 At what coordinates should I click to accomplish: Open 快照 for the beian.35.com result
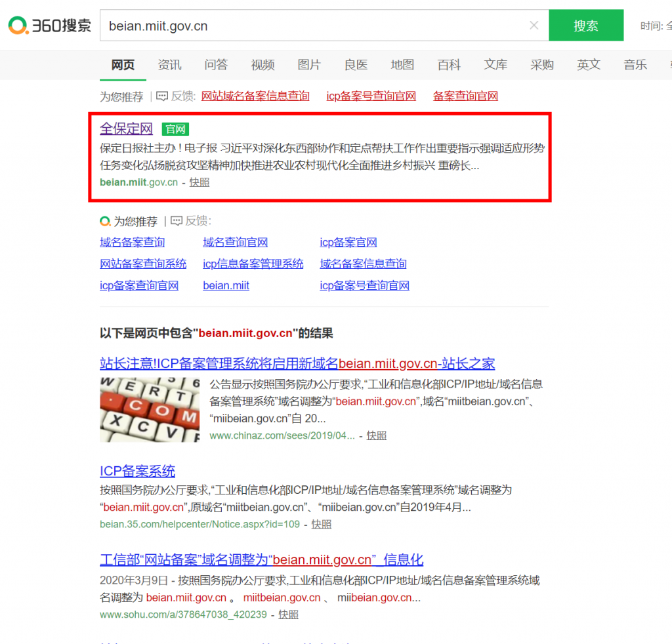[322, 524]
